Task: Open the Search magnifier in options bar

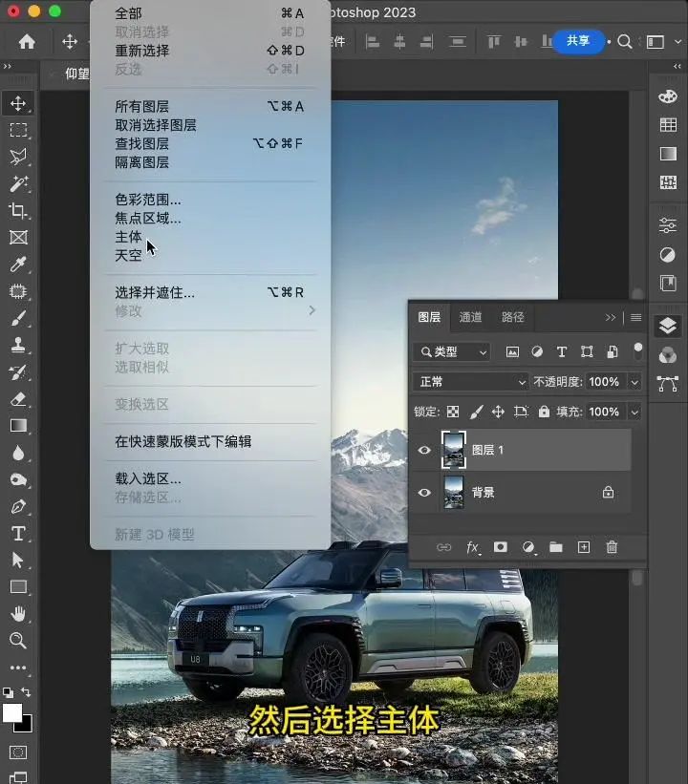Action: [x=624, y=41]
